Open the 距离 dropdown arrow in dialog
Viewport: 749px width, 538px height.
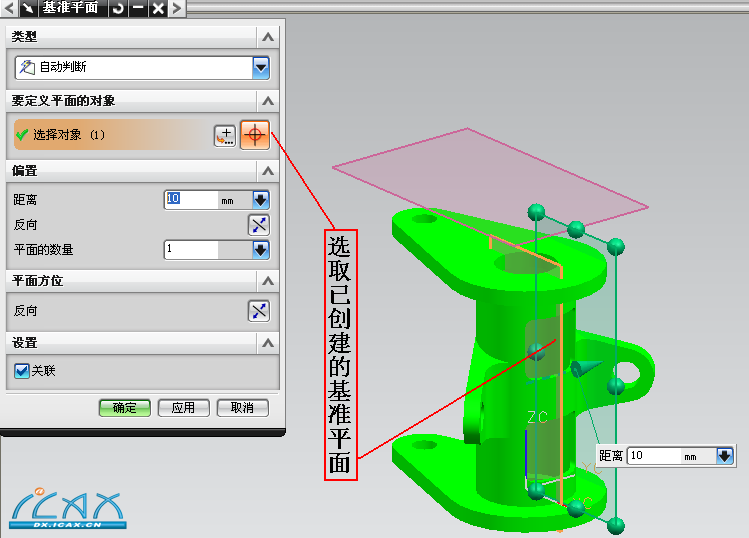261,200
